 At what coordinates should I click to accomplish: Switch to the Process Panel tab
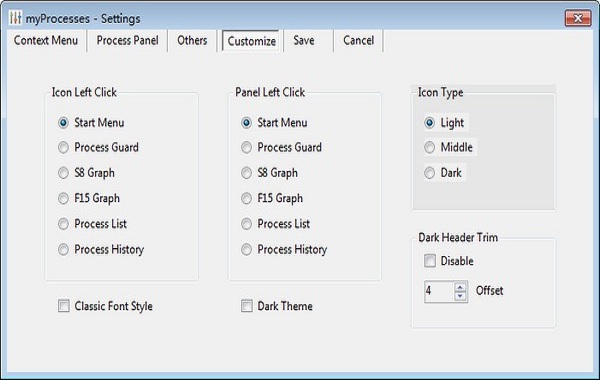tap(127, 41)
